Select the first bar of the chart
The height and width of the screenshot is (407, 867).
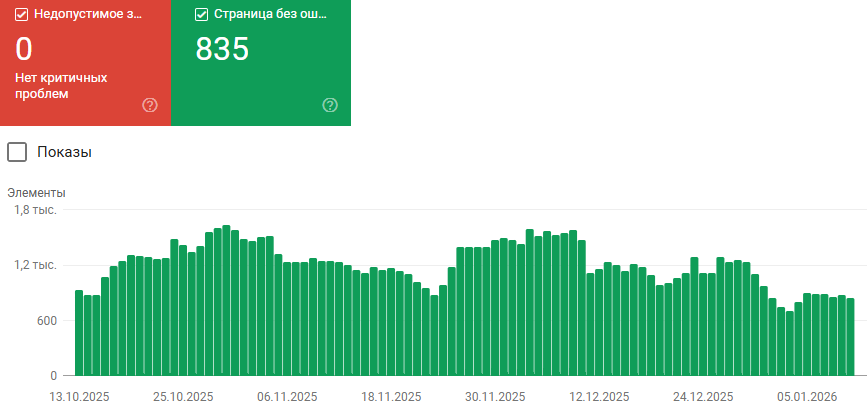coord(79,333)
